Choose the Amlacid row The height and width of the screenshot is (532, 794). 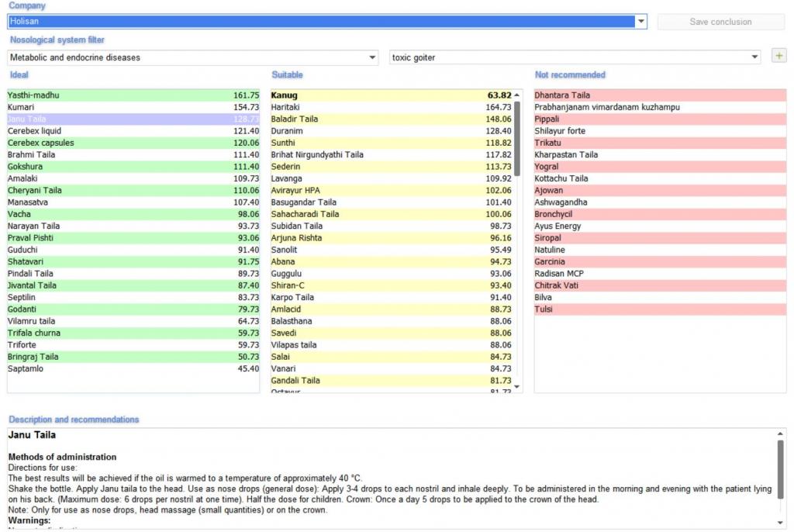pos(392,309)
